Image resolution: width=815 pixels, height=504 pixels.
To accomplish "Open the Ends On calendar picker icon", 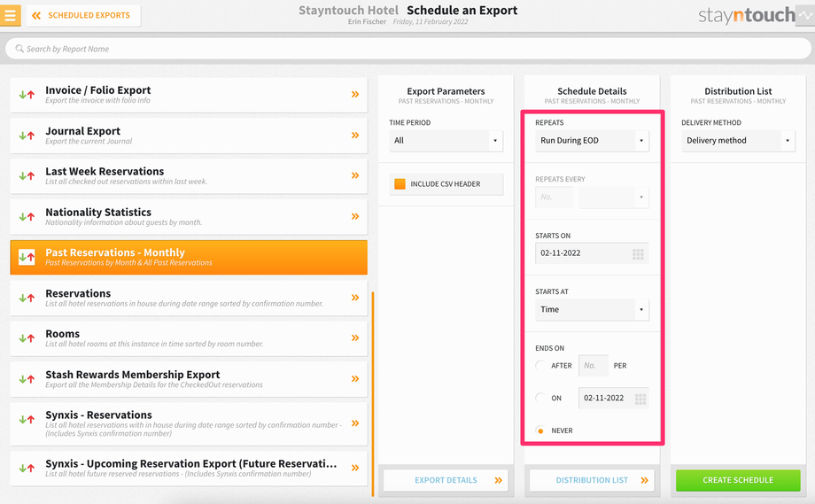I will tap(640, 399).
